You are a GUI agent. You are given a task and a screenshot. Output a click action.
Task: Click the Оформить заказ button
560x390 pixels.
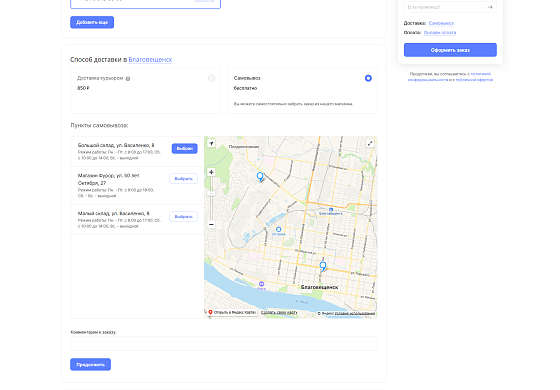(x=450, y=50)
